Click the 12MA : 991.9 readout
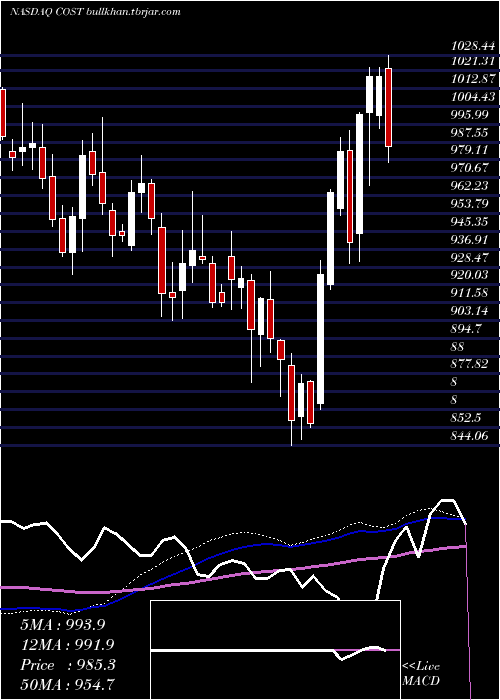500x700 pixels. point(67,645)
